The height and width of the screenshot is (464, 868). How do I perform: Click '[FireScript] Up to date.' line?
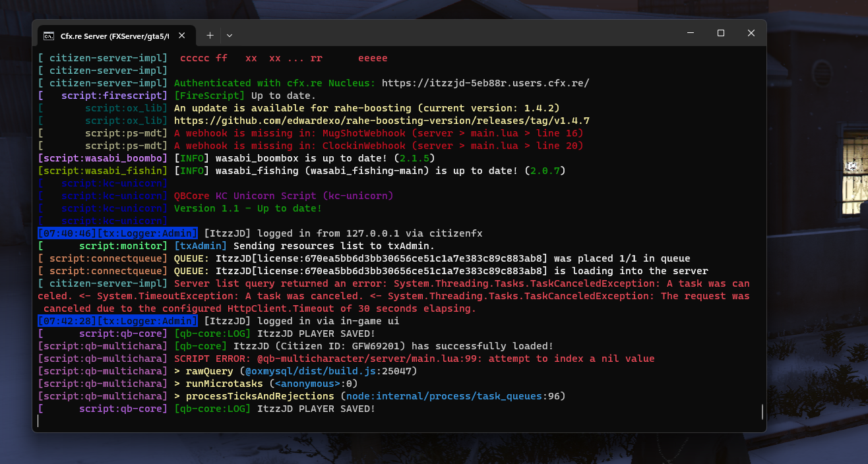point(245,96)
